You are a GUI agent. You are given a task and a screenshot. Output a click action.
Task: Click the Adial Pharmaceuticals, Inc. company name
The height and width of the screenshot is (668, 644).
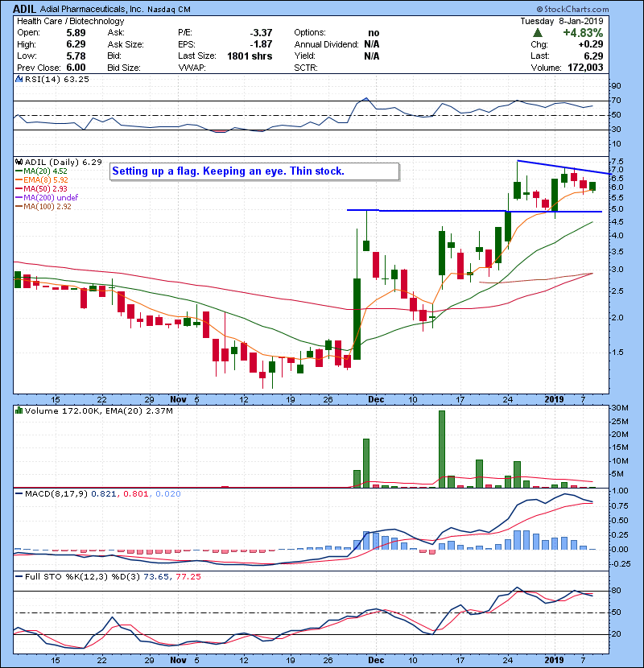[92, 9]
